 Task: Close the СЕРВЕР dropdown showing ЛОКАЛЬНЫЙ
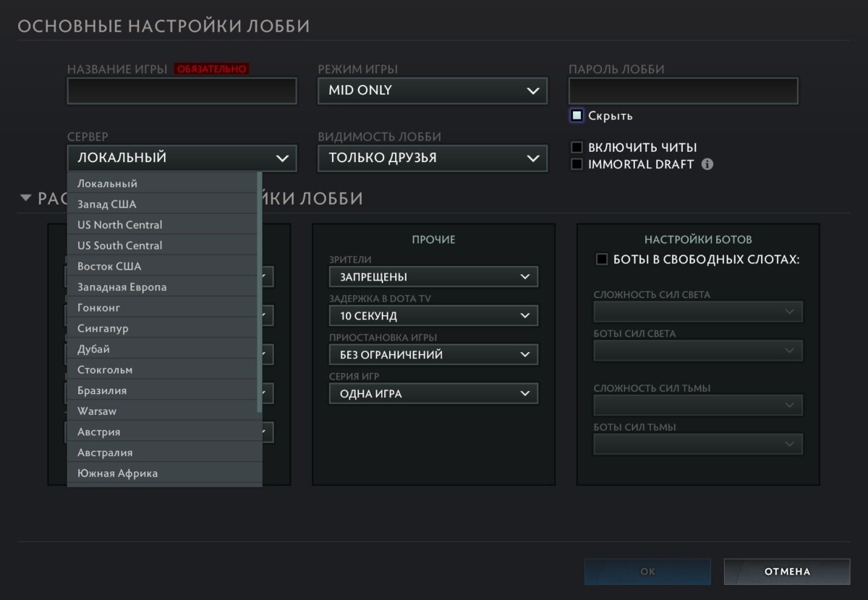[182, 158]
